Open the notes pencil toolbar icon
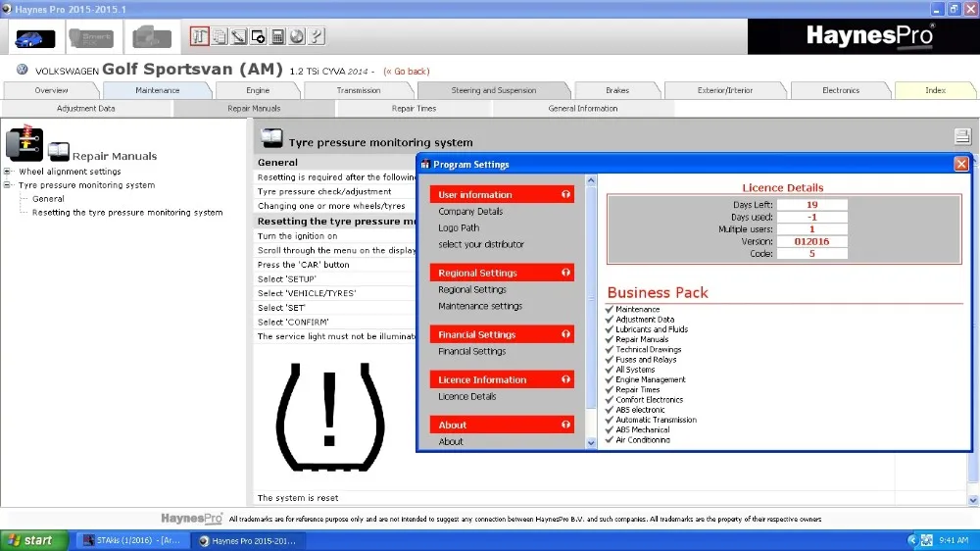The image size is (980, 551). coord(239,36)
